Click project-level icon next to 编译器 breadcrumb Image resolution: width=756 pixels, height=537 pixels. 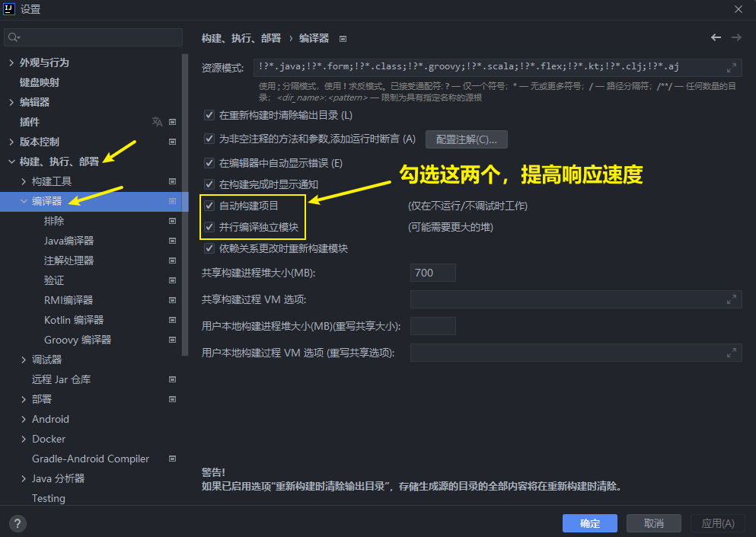[343, 38]
